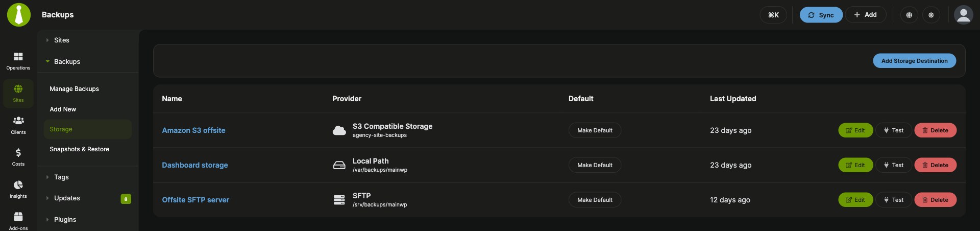Open the Dashboard storage link

click(195, 165)
